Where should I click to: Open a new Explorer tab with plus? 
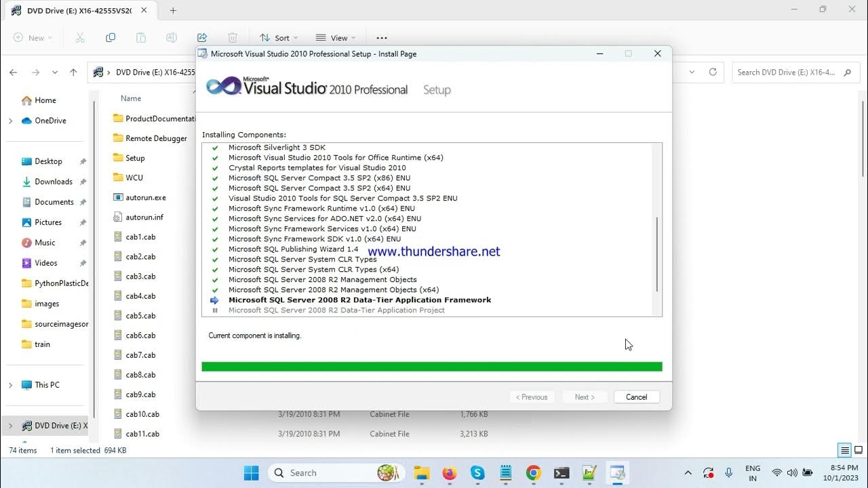[173, 10]
